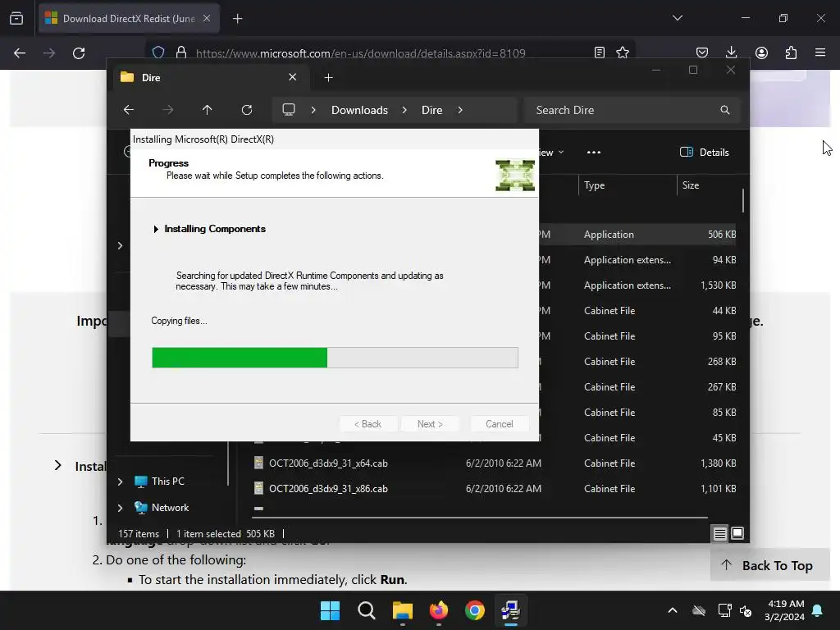This screenshot has height=630, width=840.
Task: Open Firefox Pocket save icon
Action: pyautogui.click(x=702, y=52)
